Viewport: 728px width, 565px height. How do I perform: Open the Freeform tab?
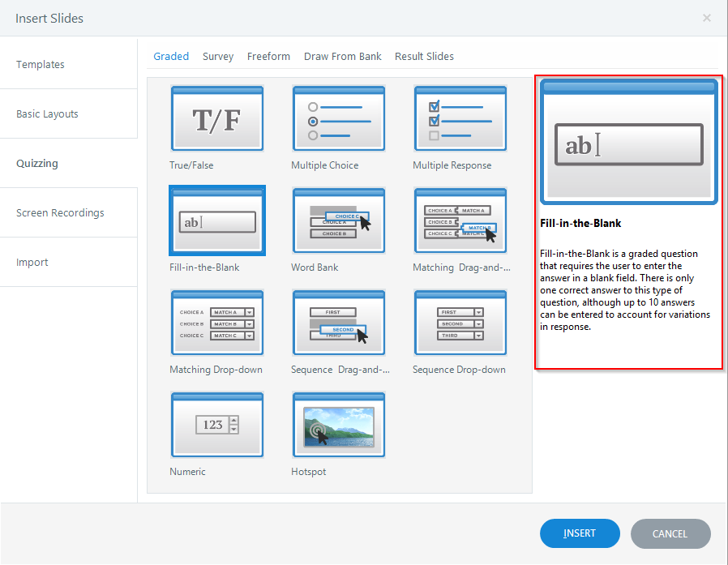pyautogui.click(x=268, y=57)
